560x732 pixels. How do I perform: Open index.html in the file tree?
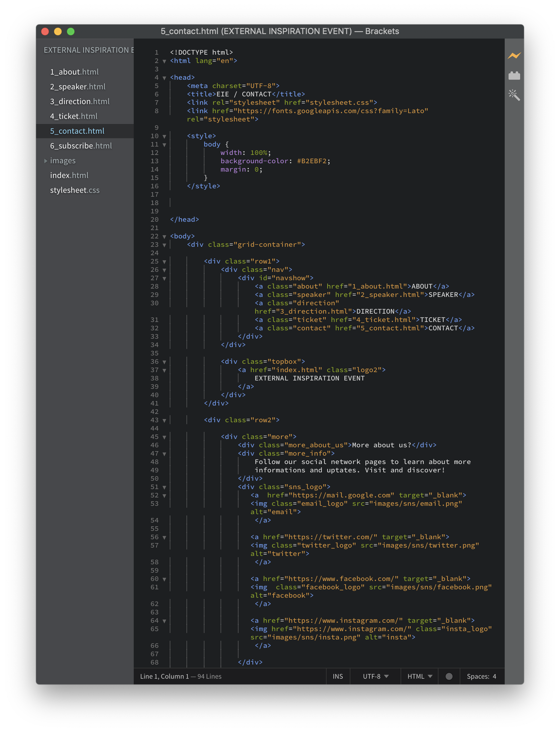tap(69, 175)
